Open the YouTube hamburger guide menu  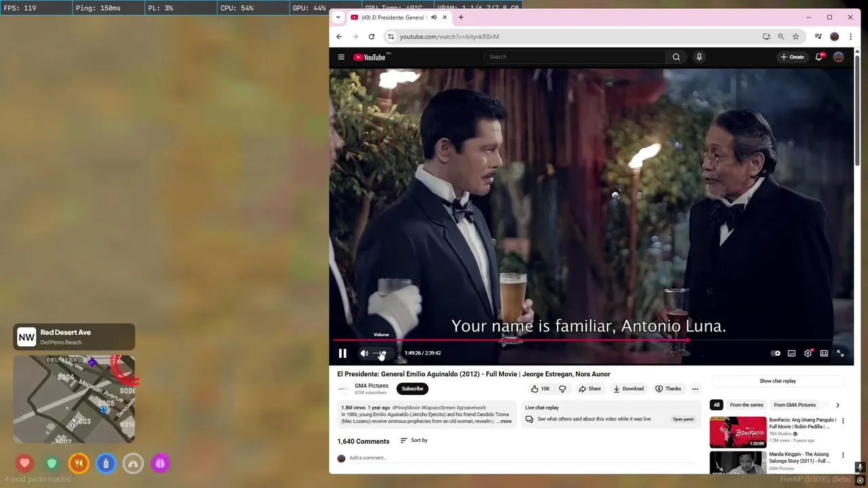[x=341, y=57]
